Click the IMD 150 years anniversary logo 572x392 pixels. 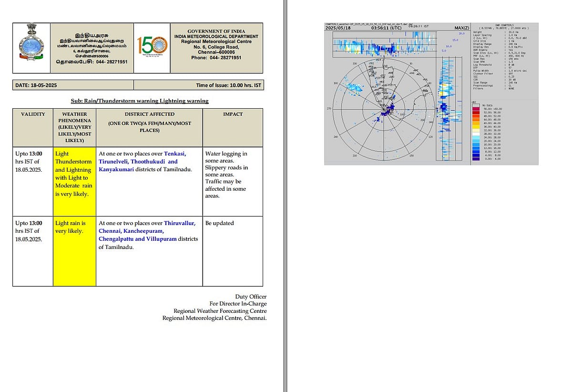pos(152,47)
